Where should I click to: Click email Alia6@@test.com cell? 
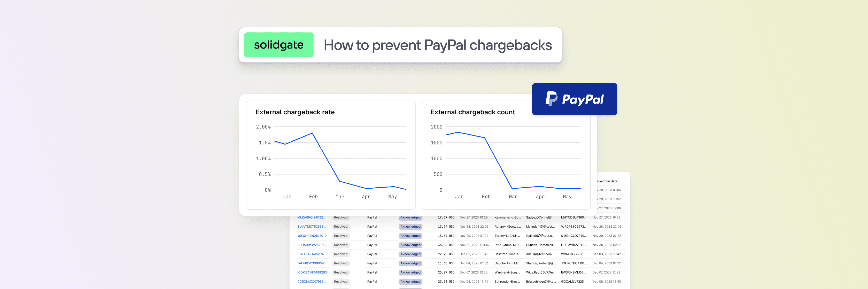pos(538,254)
